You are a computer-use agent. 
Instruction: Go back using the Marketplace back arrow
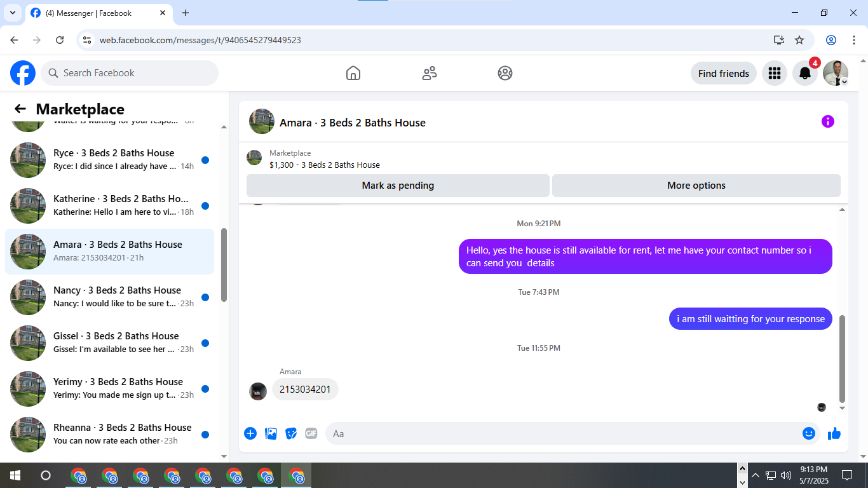(x=20, y=109)
